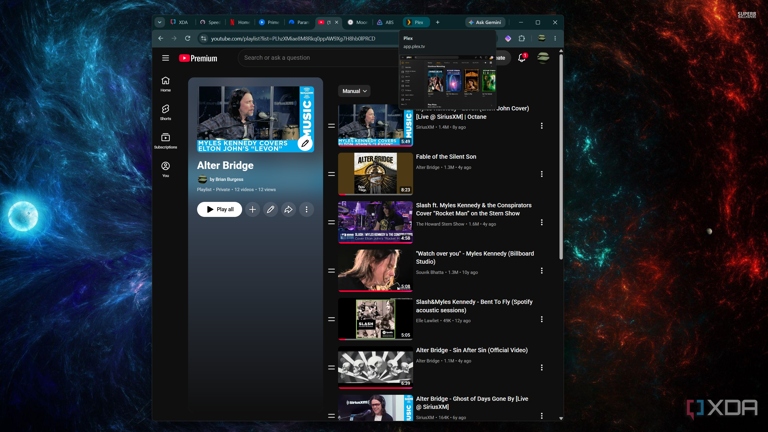Open Alter Bridge - Sin After Sin title

point(472,350)
